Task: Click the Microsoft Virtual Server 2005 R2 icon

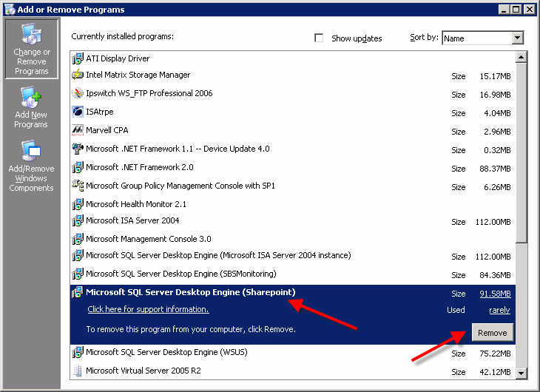Action: (78, 371)
